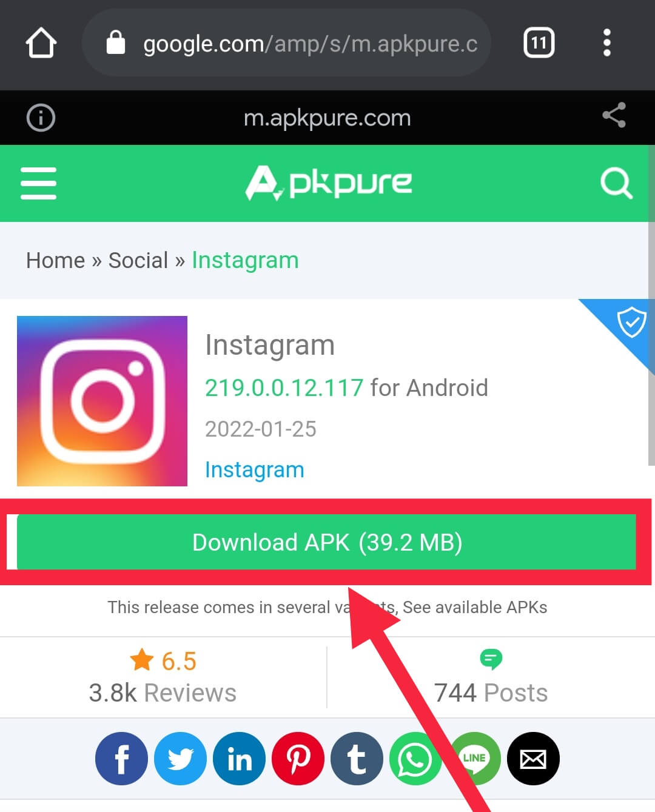This screenshot has height=812, width=655.
Task: Select the green Instagram breadcrumb
Action: (245, 261)
